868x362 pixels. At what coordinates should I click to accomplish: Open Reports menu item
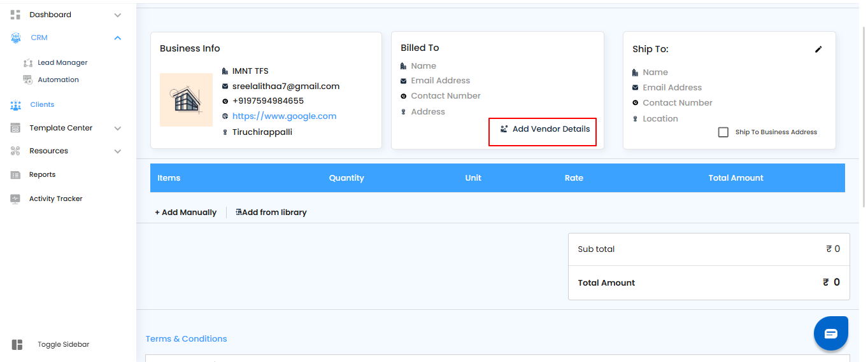point(42,175)
